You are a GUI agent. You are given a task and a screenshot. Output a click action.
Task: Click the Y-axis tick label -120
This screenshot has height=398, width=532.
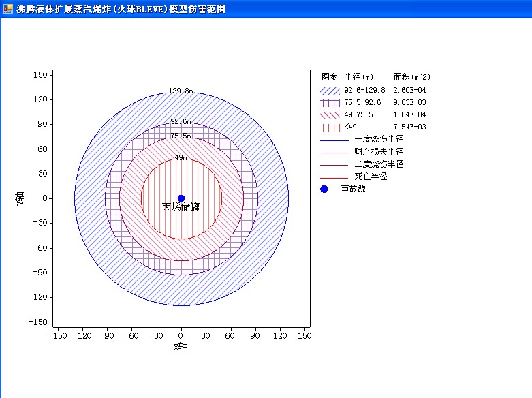[x=38, y=297]
